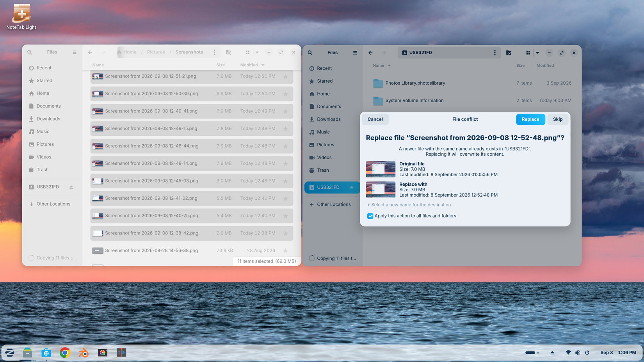Open Photos Library.photoslibrary folder
The width and height of the screenshot is (644, 362).
point(472,83)
